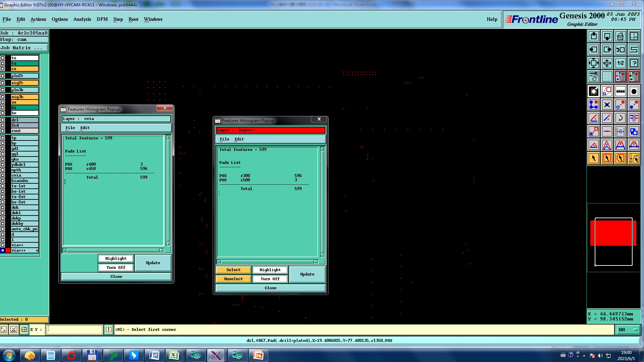
Task: Open the grid display icon
Action: click(x=607, y=76)
